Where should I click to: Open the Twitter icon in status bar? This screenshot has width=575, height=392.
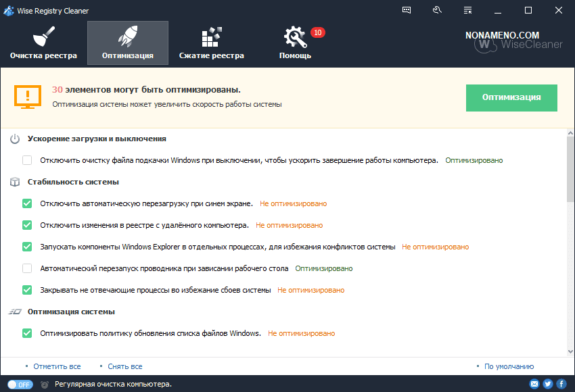coord(548,384)
